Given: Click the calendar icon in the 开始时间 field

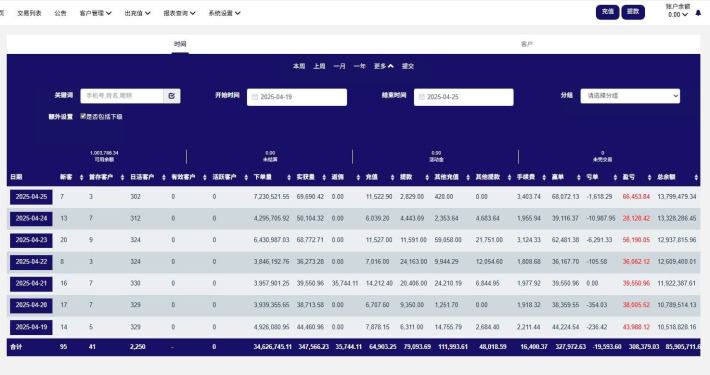Looking at the screenshot, I should click(254, 97).
